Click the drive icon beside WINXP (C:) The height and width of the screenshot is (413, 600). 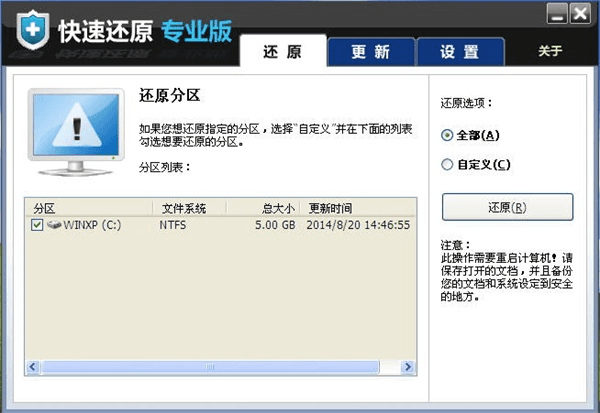coord(54,224)
